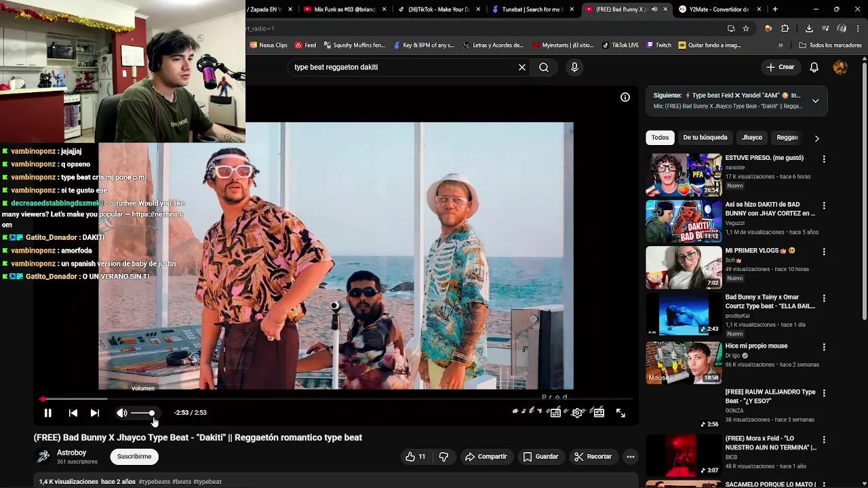Open options for Hice mi propio mouse video
This screenshot has width=868, height=488.
point(824,347)
